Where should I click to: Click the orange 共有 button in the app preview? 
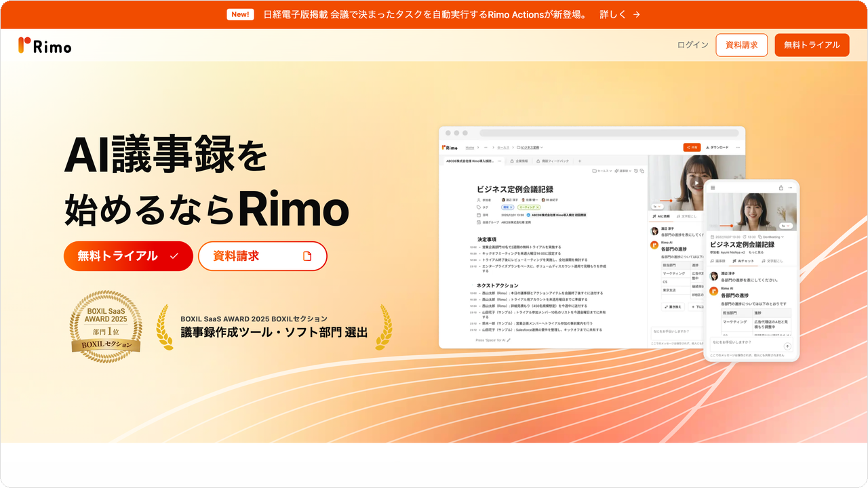coord(692,147)
